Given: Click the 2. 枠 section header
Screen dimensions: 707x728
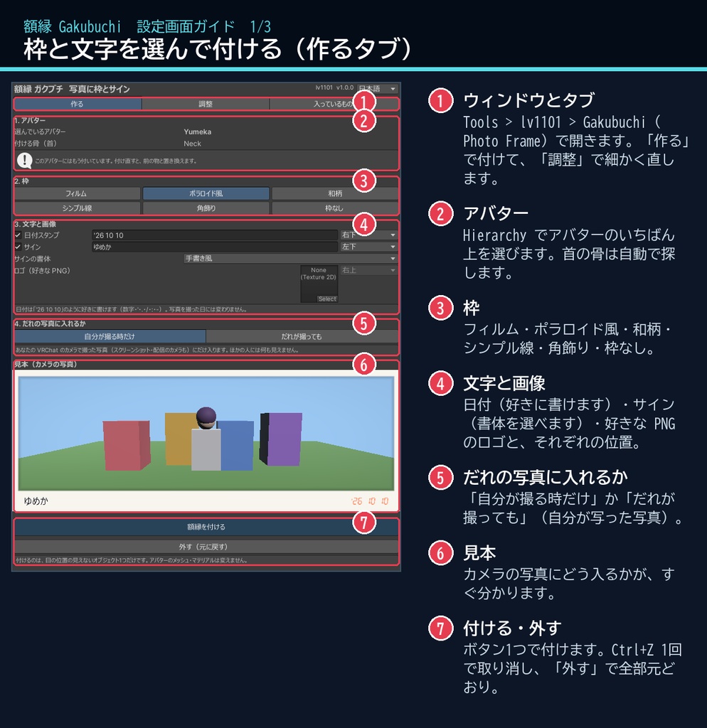Looking at the screenshot, I should coord(21,181).
